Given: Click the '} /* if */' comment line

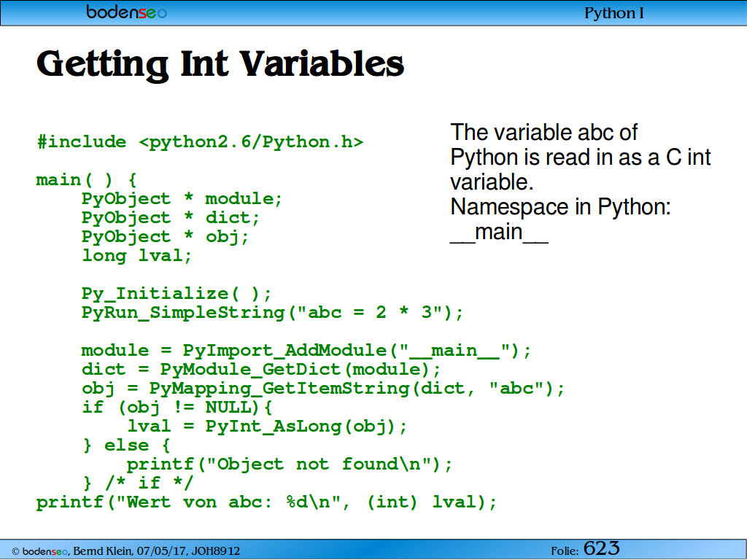Looking at the screenshot, I should 138,483.
